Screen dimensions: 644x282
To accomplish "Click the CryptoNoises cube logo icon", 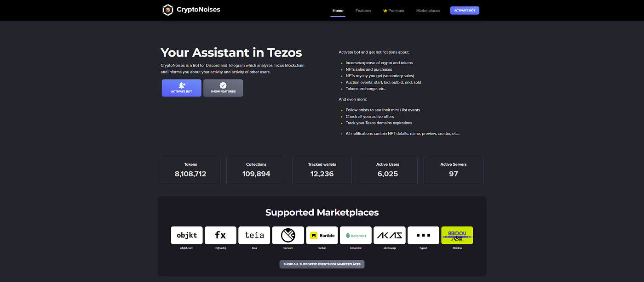I will click(168, 10).
